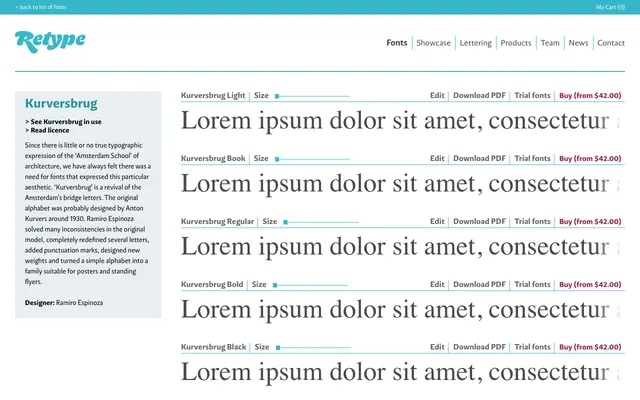Click Edit for Kurversbrug Black
Screen dimensions: 640x400
(437, 347)
